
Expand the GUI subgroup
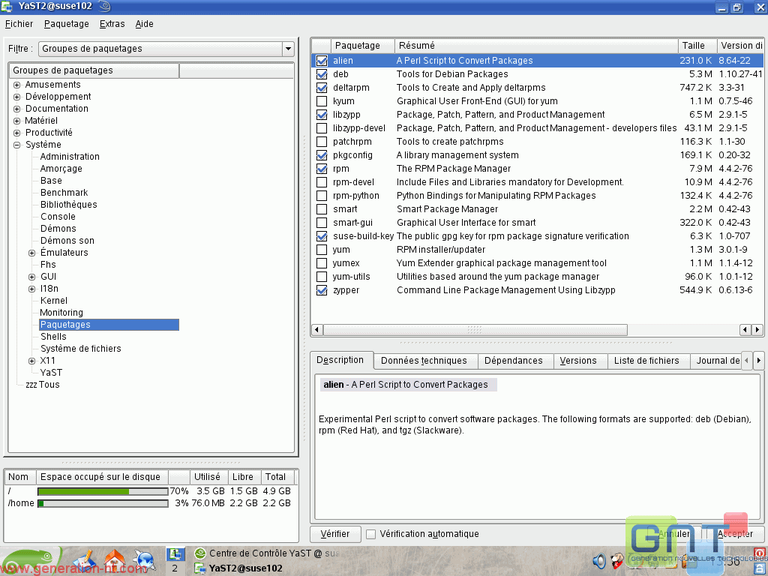pos(32,277)
